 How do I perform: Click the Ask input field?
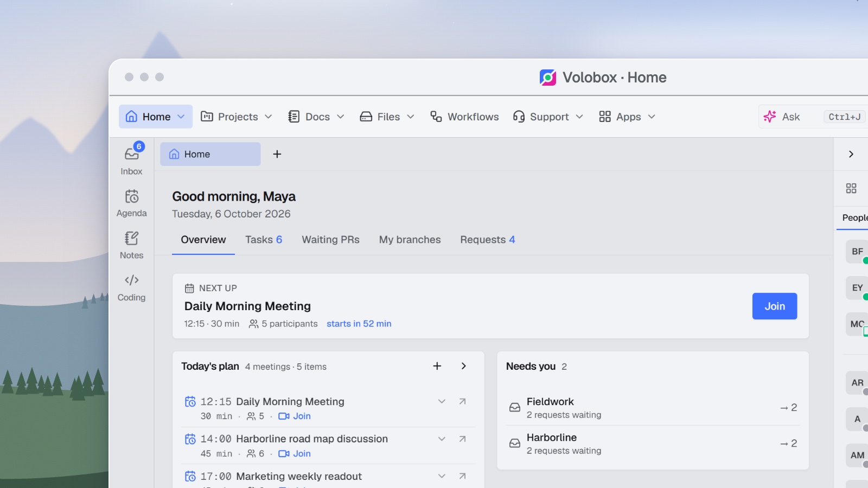(813, 117)
